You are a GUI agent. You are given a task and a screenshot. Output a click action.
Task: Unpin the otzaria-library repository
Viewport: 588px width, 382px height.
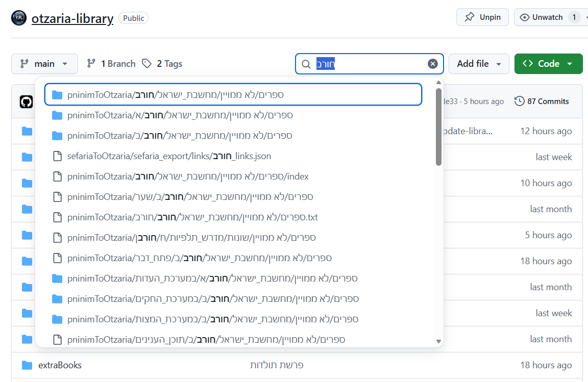pos(482,17)
